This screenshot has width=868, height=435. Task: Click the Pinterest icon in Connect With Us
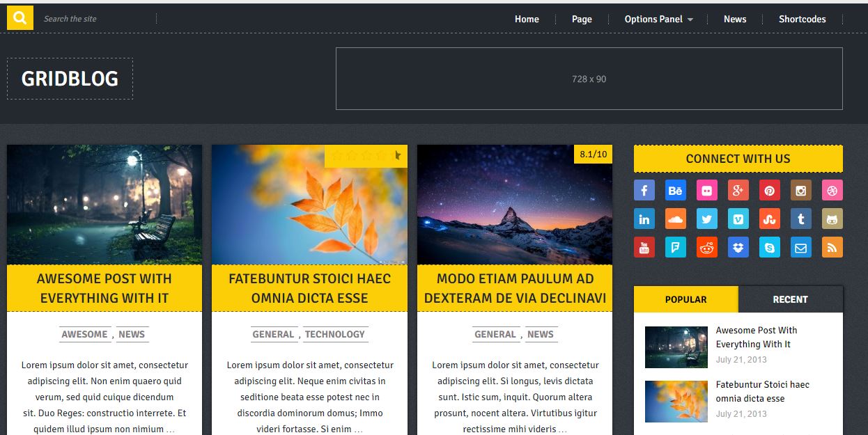pyautogui.click(x=769, y=190)
